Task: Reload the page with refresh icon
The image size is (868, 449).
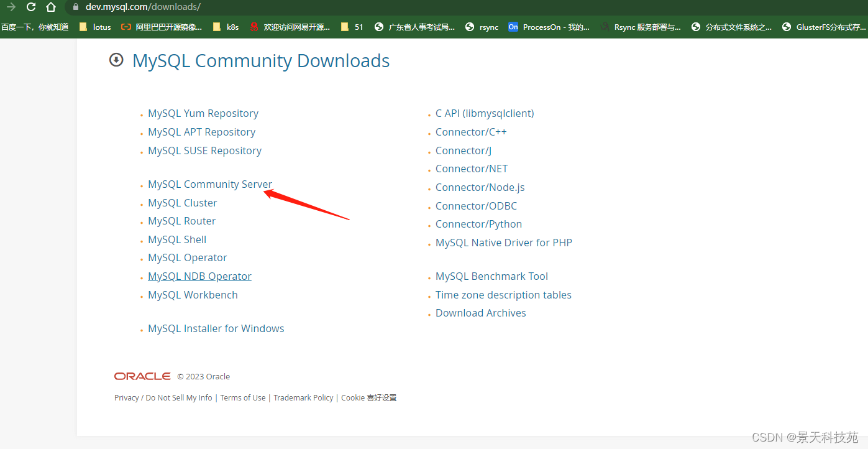Action: pos(31,7)
